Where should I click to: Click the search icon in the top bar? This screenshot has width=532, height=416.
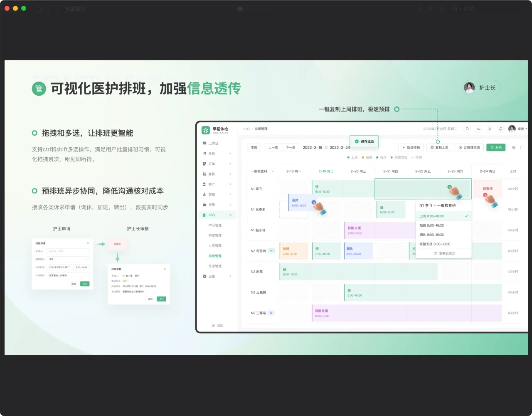pos(467,129)
